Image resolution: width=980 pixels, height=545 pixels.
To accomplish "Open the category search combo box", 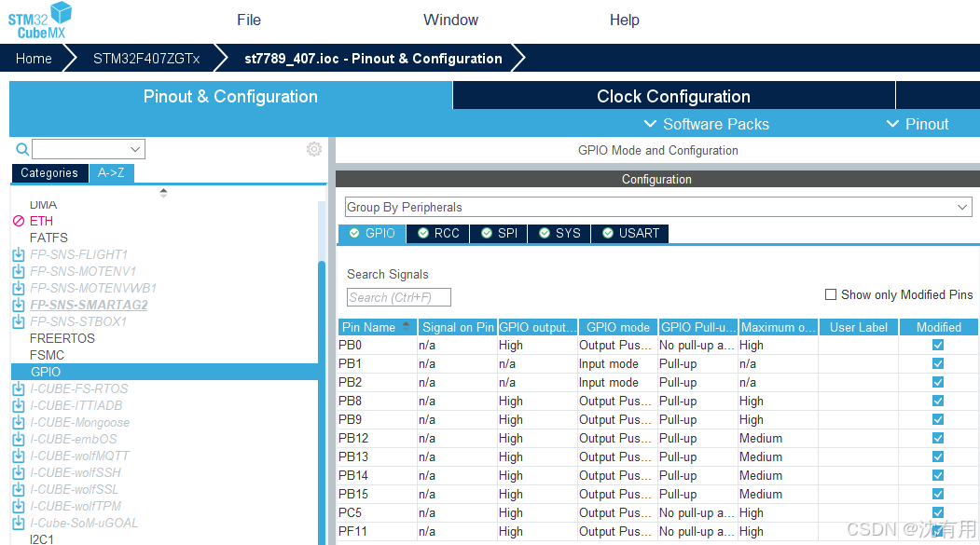I will [89, 149].
